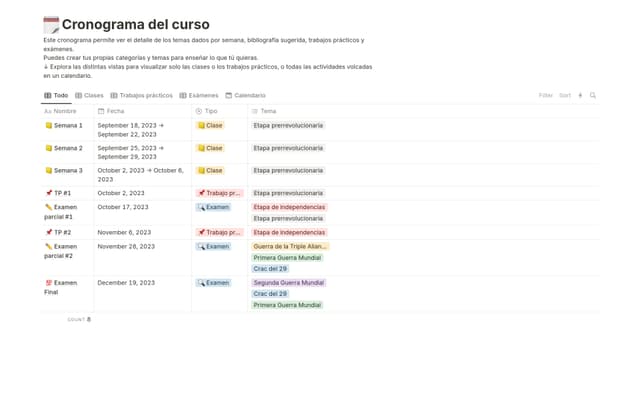The image size is (640, 399).
Task: Click the lightning automation icon
Action: [580, 95]
